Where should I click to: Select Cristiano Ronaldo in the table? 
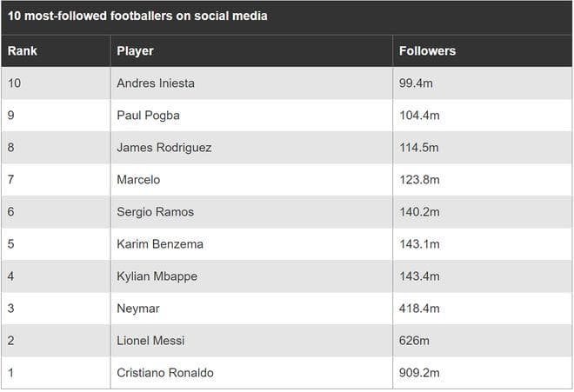(x=165, y=373)
